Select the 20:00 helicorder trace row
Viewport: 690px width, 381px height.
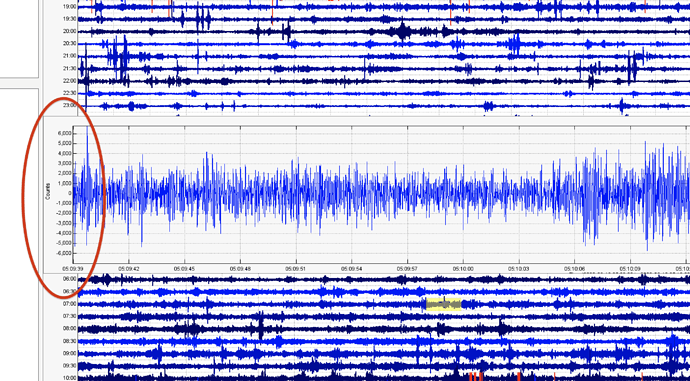pos(384,32)
